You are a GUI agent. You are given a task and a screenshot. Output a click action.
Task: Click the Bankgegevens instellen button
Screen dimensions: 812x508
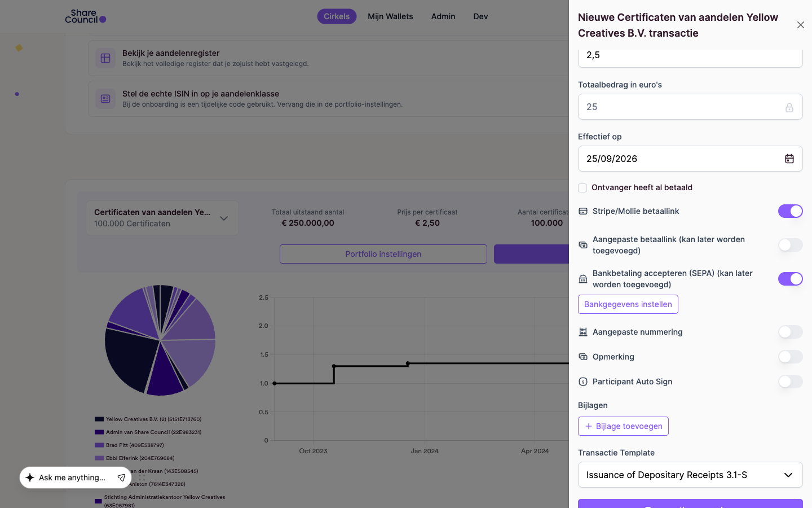click(628, 304)
